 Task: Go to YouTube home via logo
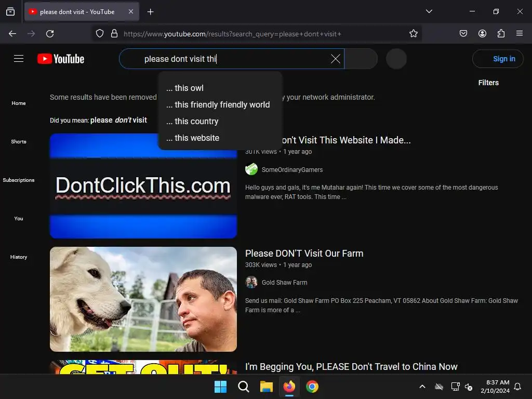[x=61, y=59]
